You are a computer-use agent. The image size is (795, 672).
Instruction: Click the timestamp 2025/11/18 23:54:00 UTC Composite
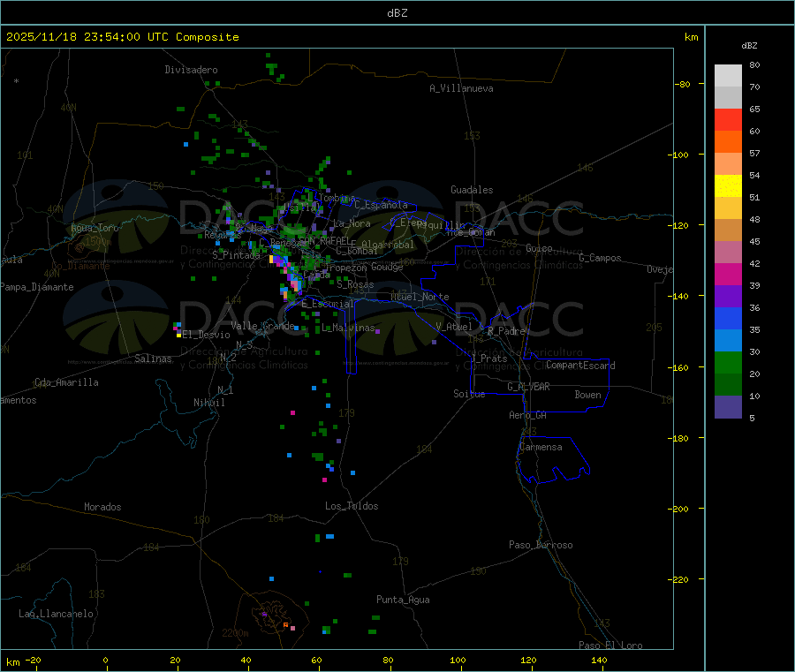pos(122,37)
